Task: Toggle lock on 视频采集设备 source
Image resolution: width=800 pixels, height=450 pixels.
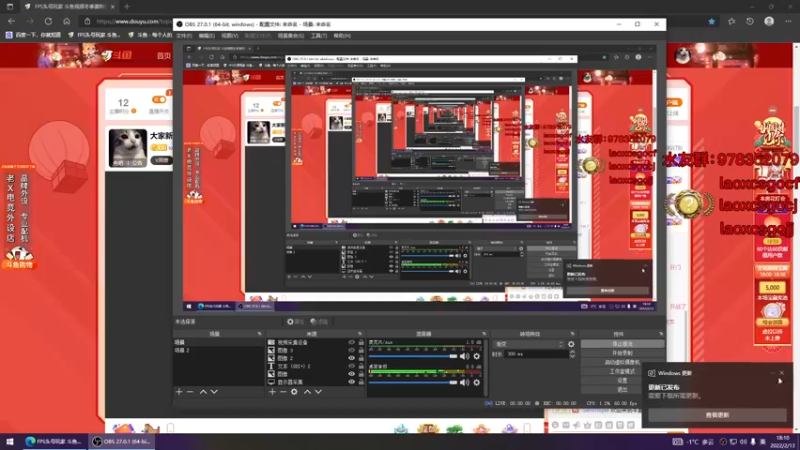Action: [x=361, y=342]
